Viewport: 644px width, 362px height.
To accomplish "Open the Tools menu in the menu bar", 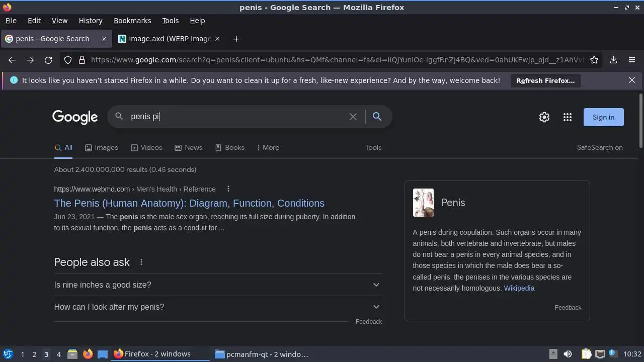I will [x=171, y=21].
